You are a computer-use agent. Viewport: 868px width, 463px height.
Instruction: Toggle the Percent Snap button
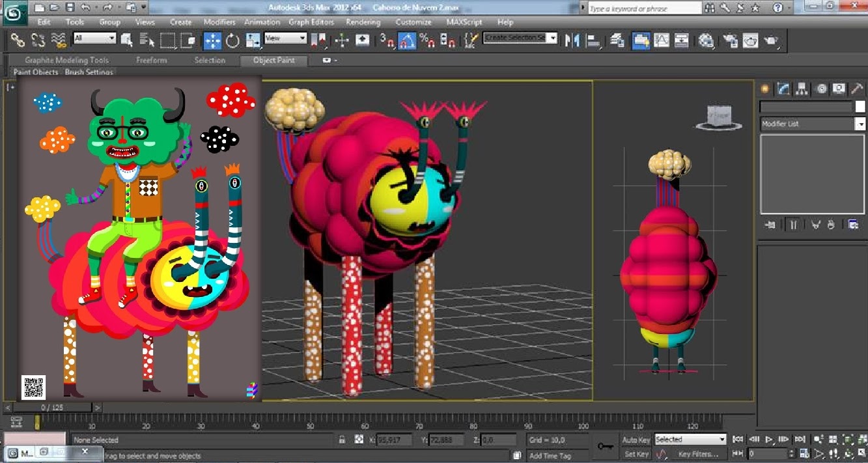[x=427, y=40]
